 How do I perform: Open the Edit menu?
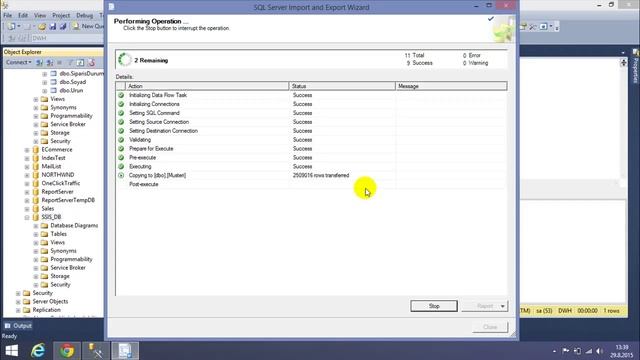click(x=23, y=16)
